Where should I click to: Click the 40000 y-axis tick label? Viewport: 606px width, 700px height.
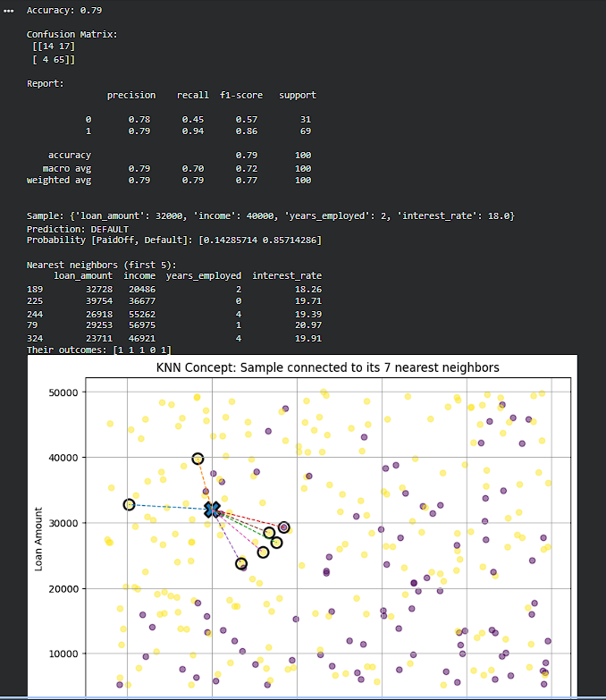coord(63,458)
